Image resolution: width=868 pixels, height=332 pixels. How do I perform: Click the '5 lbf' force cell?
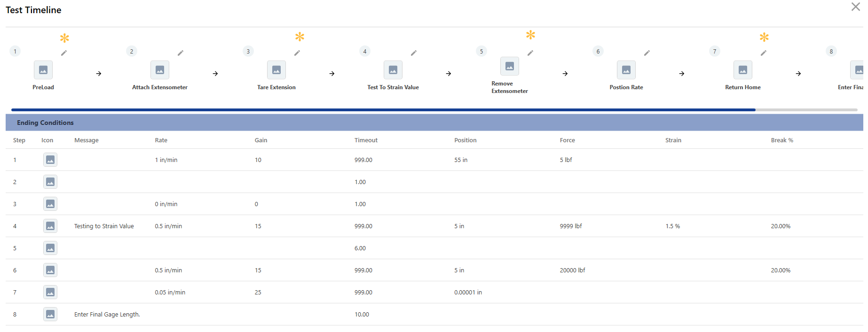point(566,160)
